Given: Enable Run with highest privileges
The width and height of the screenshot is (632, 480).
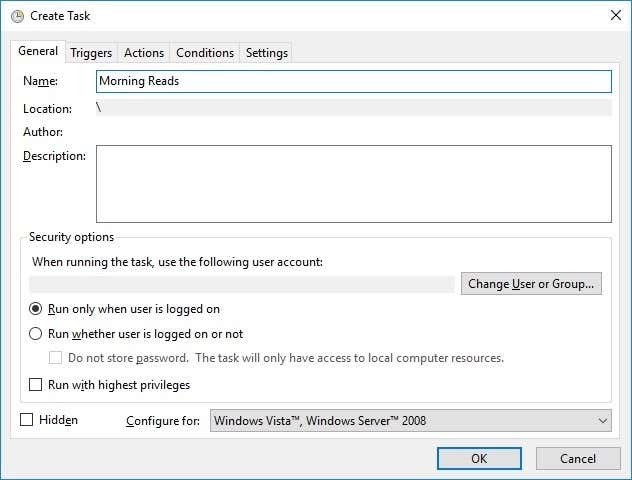Looking at the screenshot, I should click(x=35, y=385).
